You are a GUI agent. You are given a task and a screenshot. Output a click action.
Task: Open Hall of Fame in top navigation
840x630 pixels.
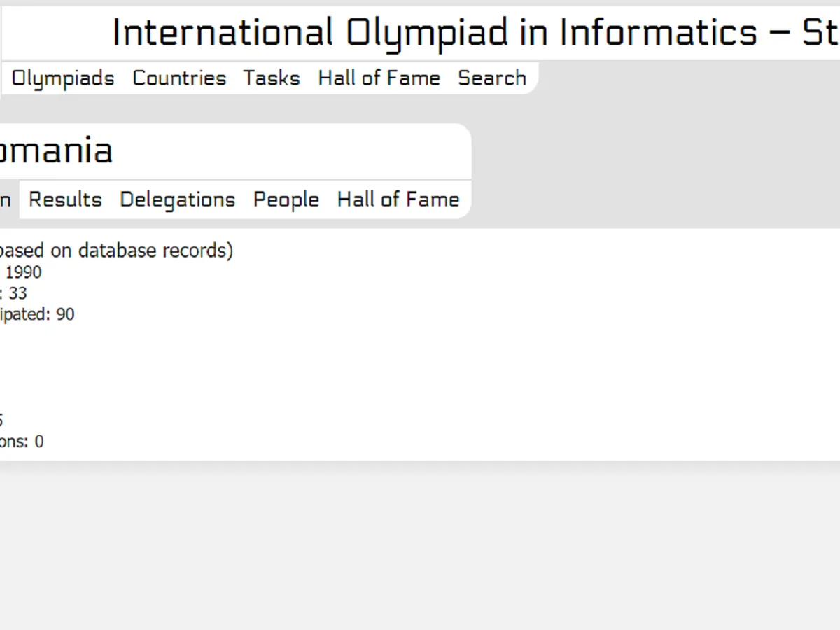(x=379, y=78)
